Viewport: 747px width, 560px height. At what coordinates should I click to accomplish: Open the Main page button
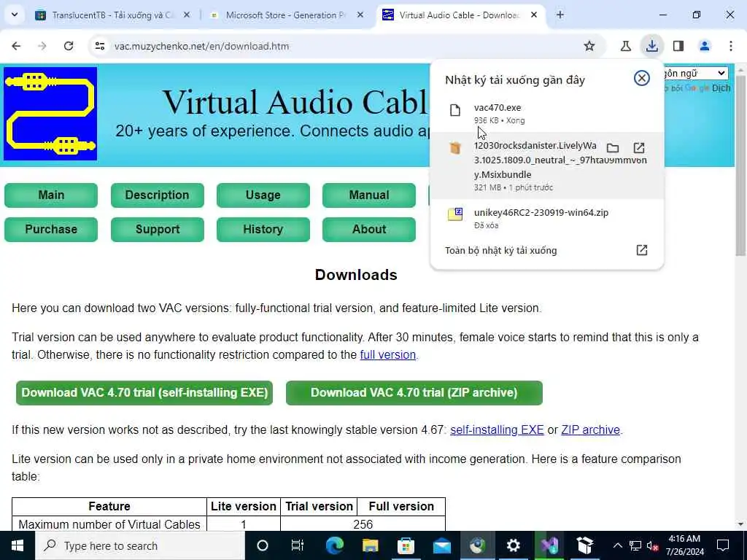[51, 195]
